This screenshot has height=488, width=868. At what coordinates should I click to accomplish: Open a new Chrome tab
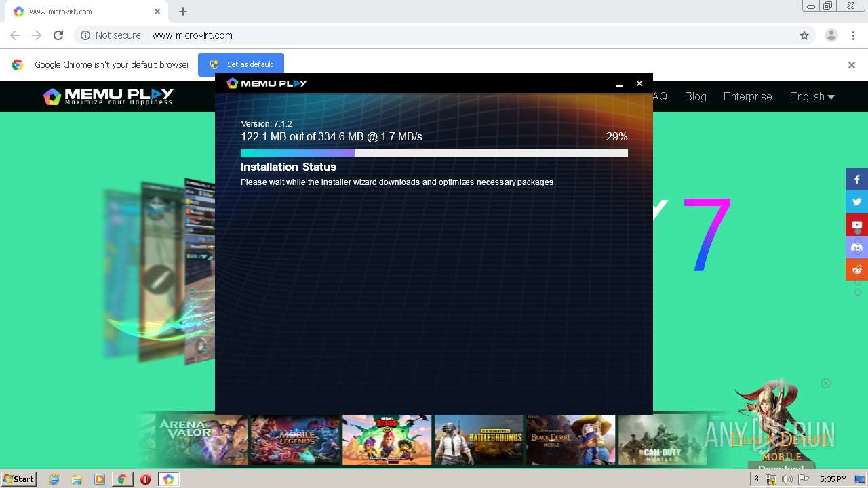[x=183, y=12]
